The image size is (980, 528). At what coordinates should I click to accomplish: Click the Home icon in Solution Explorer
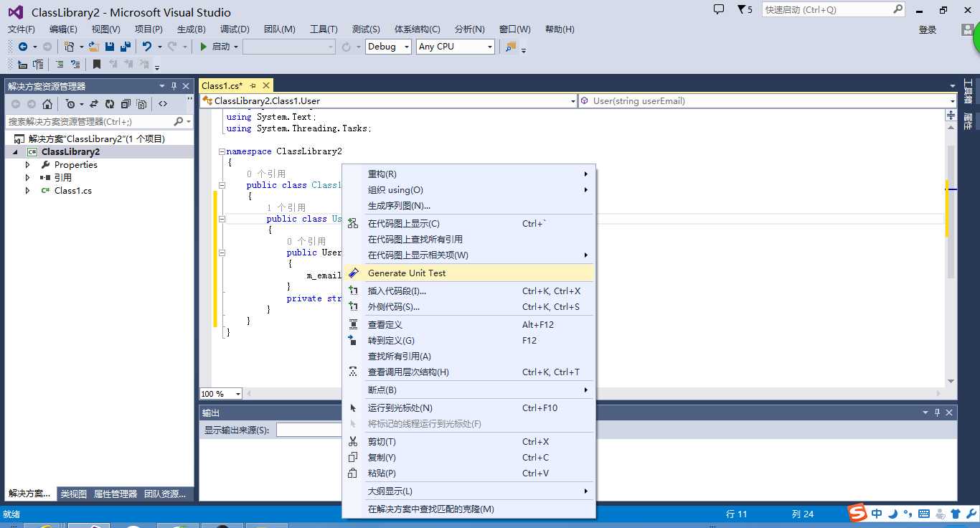pyautogui.click(x=47, y=104)
